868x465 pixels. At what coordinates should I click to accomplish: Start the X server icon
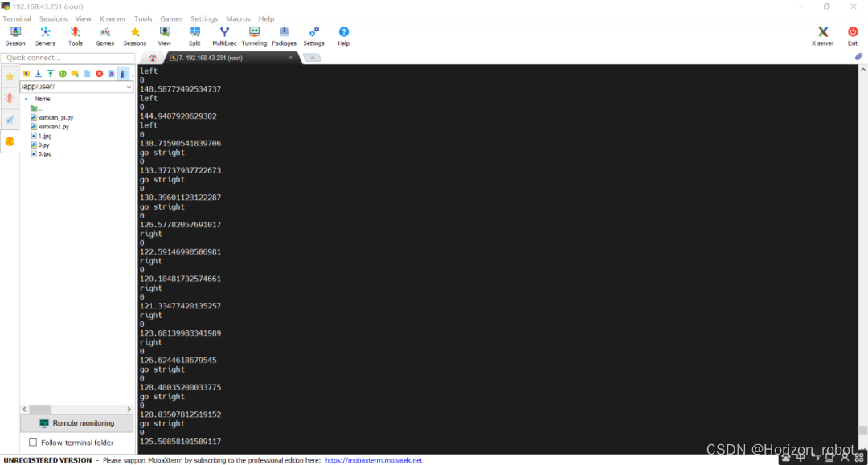pos(823,36)
